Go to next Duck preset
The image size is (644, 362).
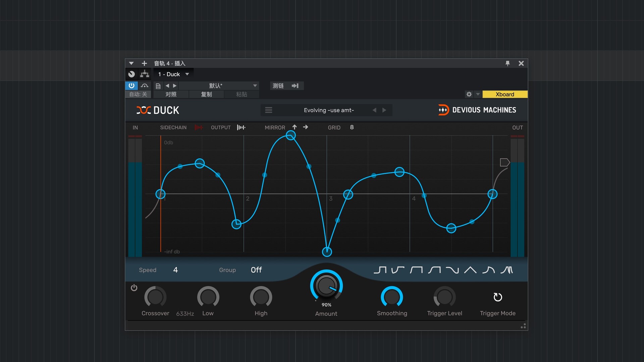click(x=384, y=110)
